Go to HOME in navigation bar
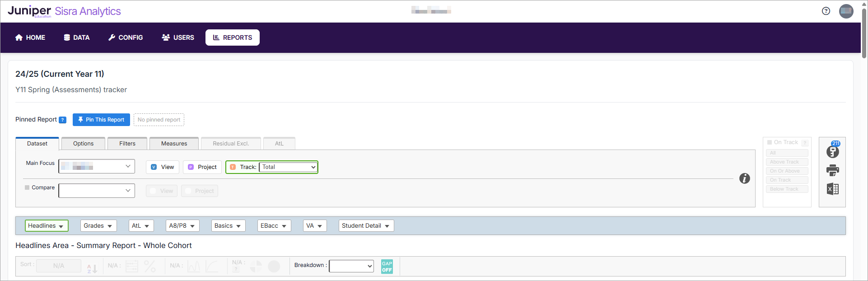 pos(30,37)
